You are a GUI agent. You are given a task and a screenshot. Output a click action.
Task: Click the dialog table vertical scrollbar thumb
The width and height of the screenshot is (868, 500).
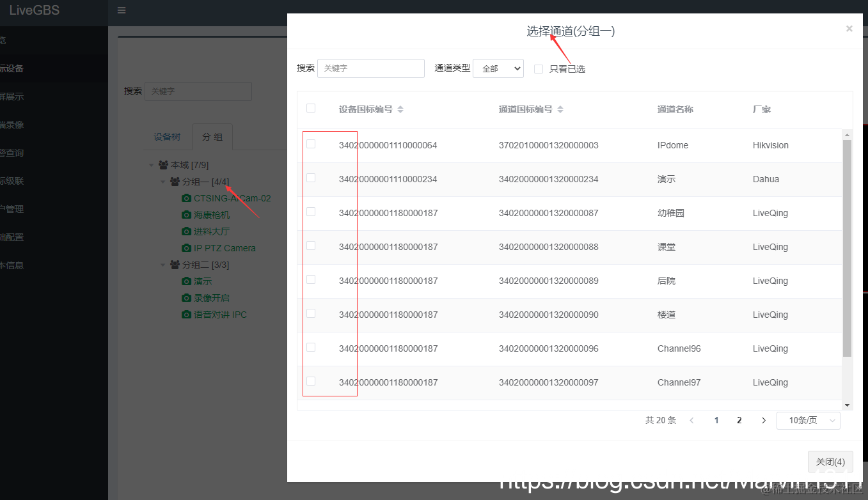(x=847, y=248)
